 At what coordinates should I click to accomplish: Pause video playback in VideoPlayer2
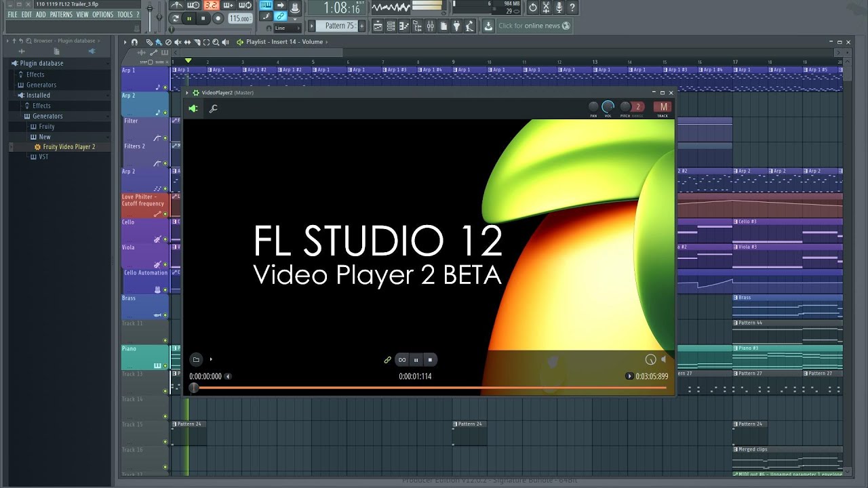416,360
